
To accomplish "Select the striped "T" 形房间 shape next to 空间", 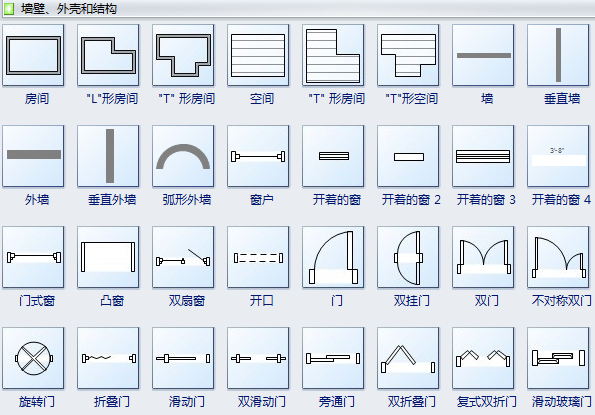I will point(333,55).
